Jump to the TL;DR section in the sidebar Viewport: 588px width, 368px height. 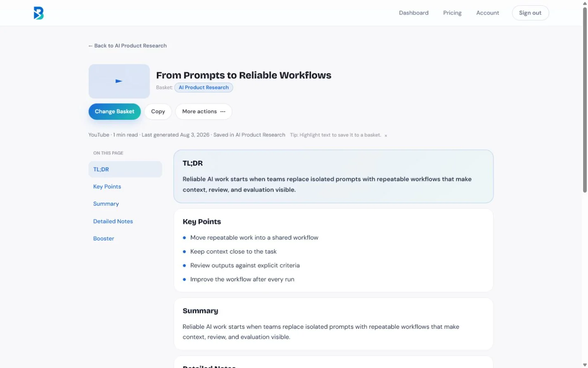coord(125,169)
